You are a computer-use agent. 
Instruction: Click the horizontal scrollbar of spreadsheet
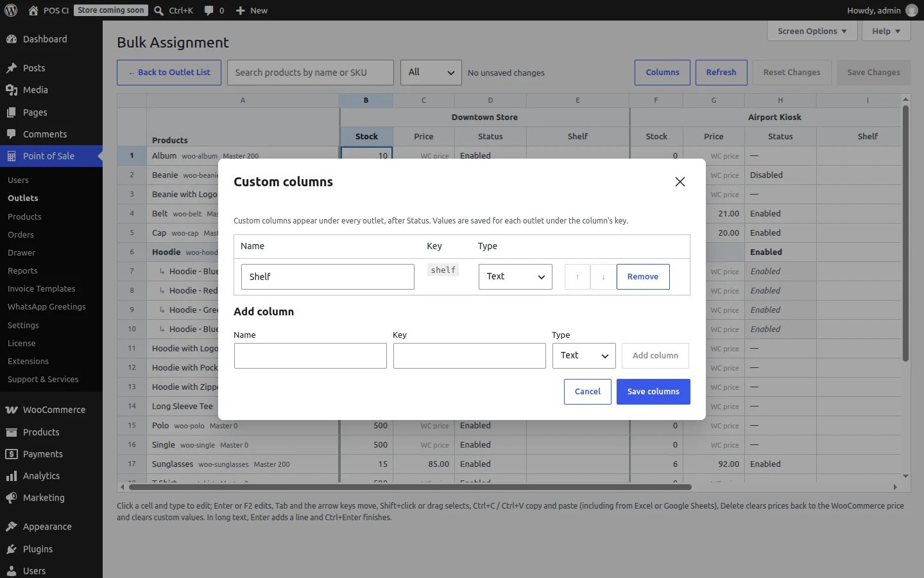410,487
